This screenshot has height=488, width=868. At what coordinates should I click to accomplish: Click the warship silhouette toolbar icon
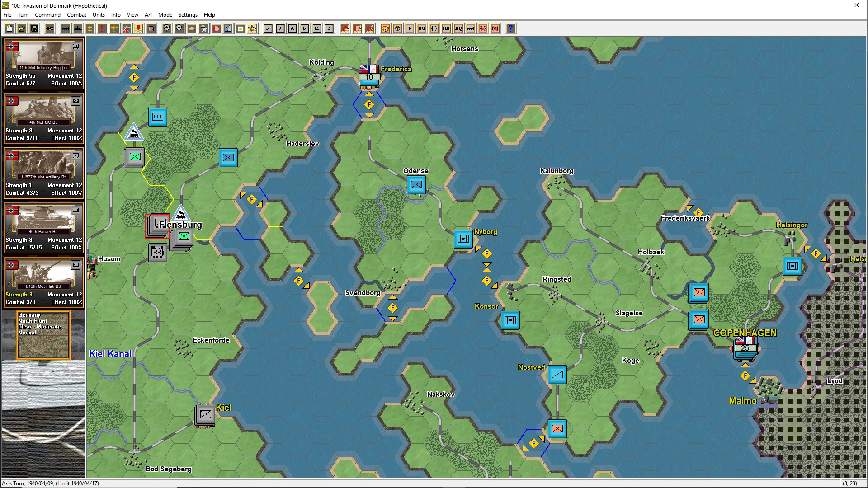click(78, 28)
